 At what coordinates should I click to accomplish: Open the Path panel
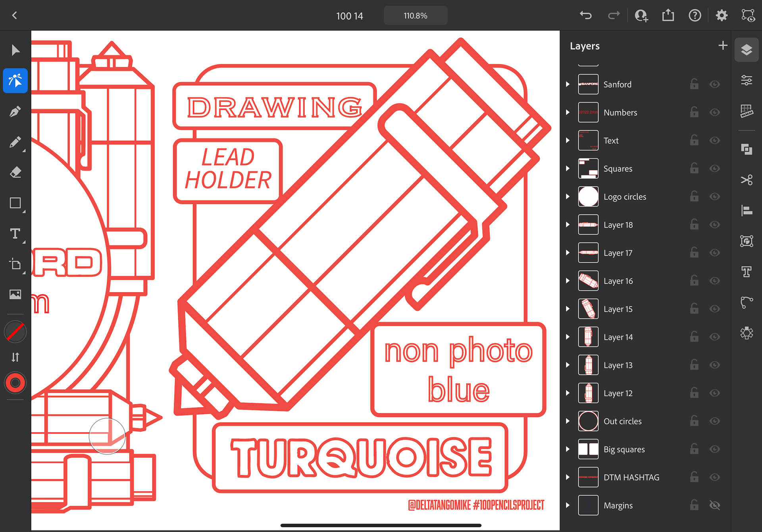747,302
